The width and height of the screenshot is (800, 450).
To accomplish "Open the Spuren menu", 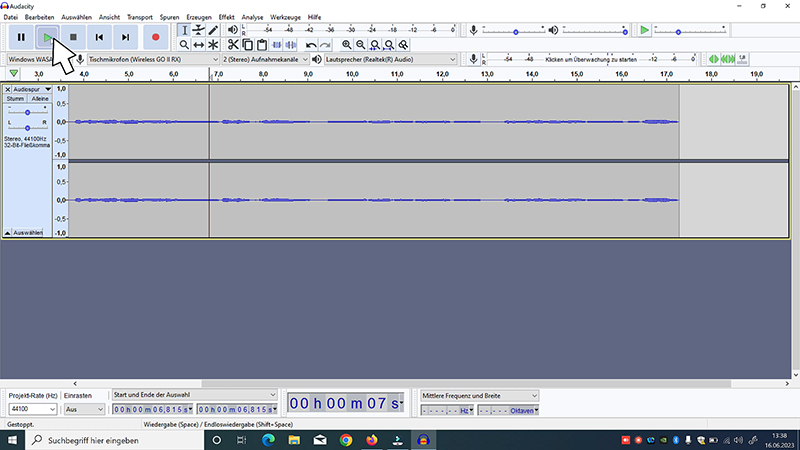I will pos(169,17).
